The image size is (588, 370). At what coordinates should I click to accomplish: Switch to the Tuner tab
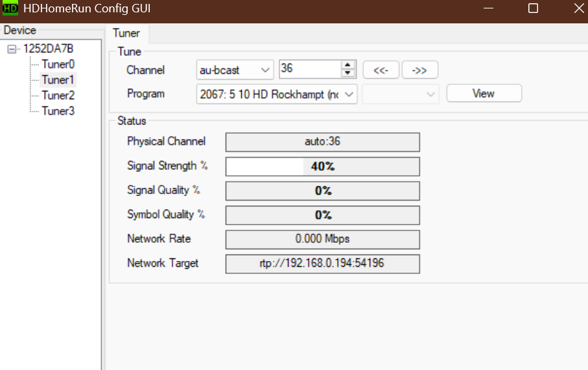[126, 33]
